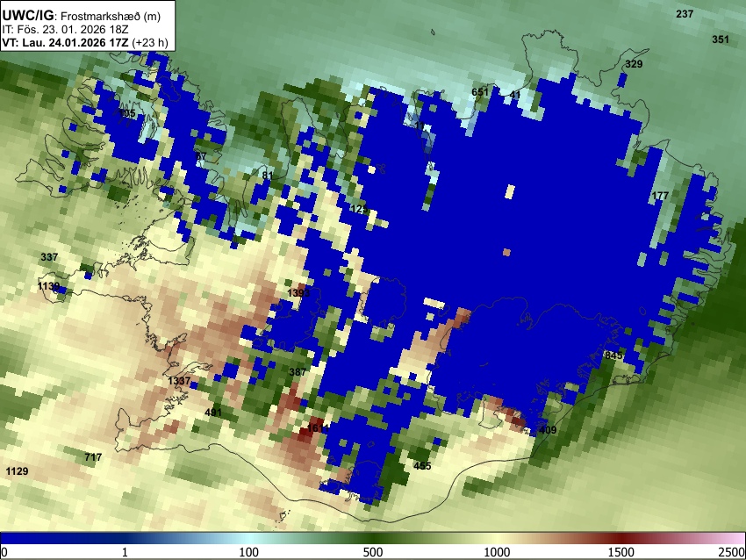Click the map value 41

[x=515, y=95]
